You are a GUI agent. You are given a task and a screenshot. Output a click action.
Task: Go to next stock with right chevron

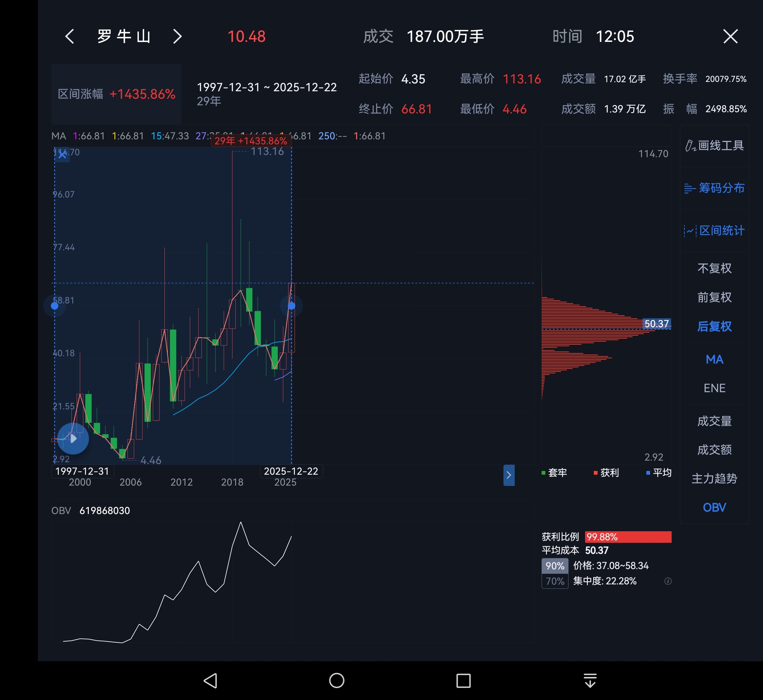(x=177, y=37)
